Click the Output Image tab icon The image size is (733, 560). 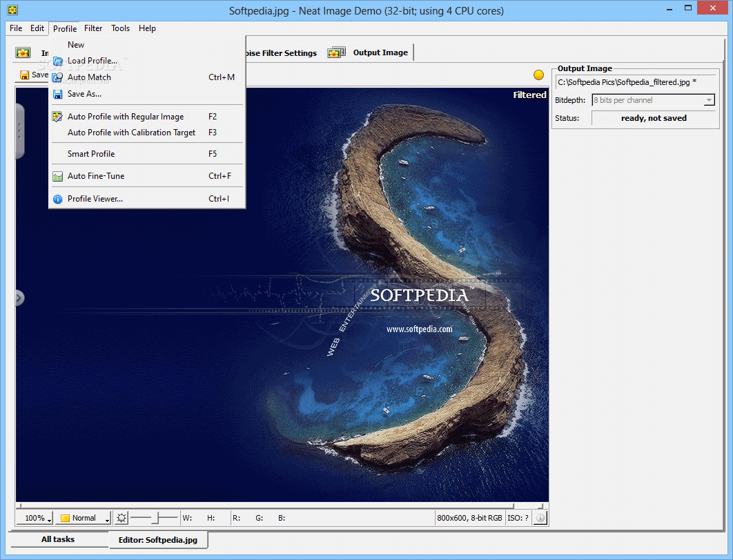tap(336, 52)
